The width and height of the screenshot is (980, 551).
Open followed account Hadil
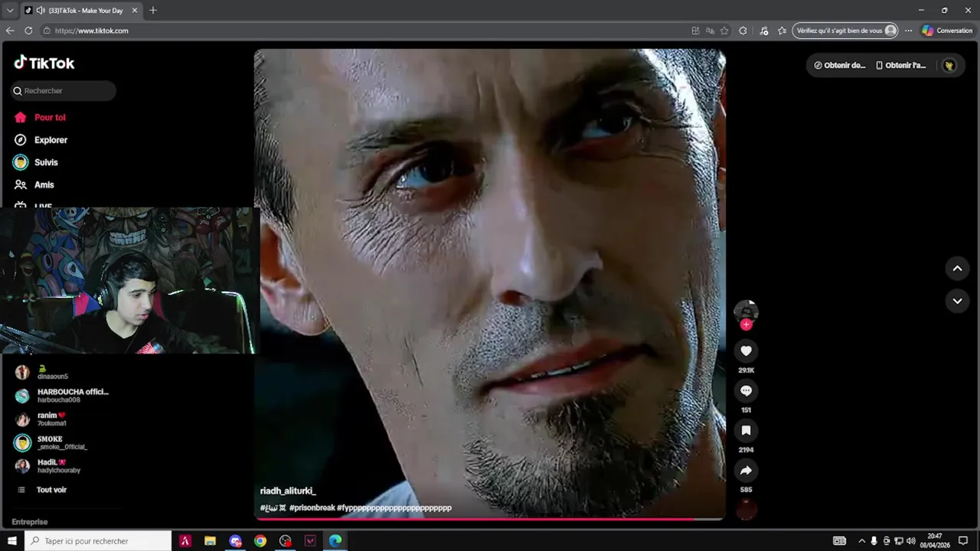click(x=48, y=466)
